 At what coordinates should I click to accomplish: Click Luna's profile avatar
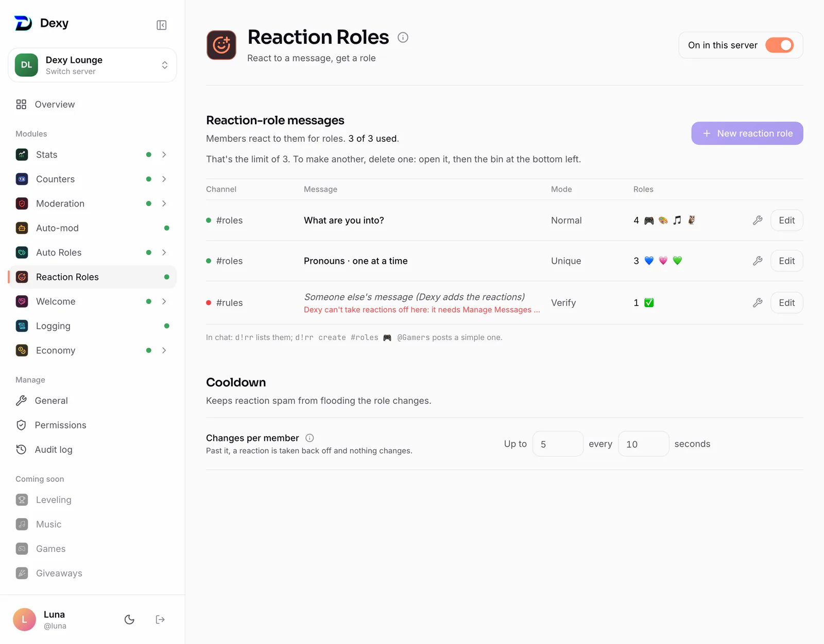coord(24,620)
